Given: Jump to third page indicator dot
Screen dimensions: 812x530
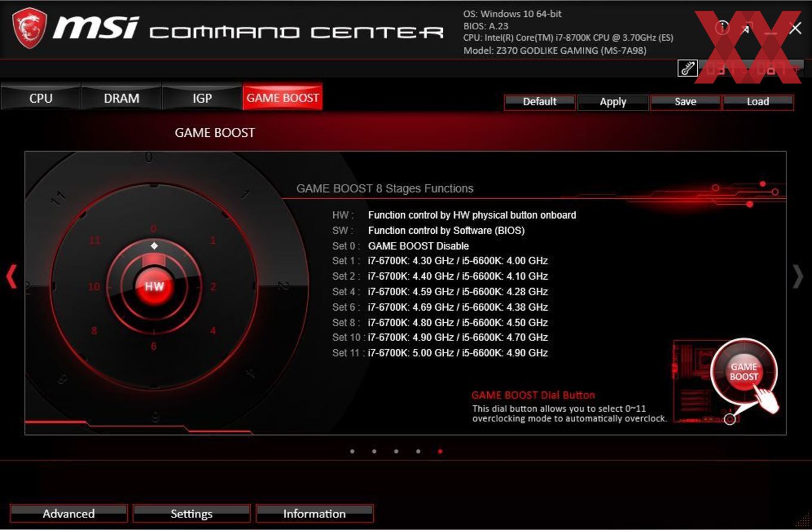Looking at the screenshot, I should tap(396, 452).
